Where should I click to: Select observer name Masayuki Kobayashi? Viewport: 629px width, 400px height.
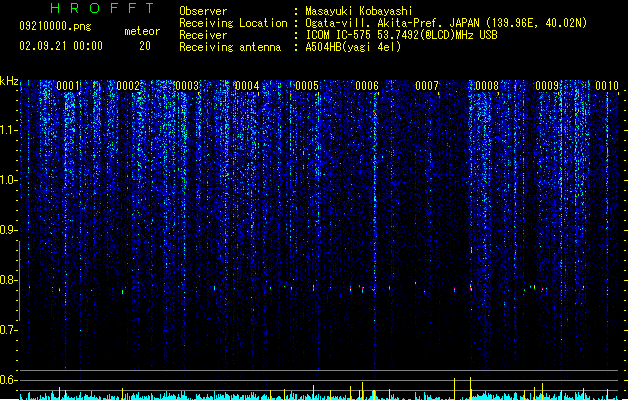coord(359,11)
